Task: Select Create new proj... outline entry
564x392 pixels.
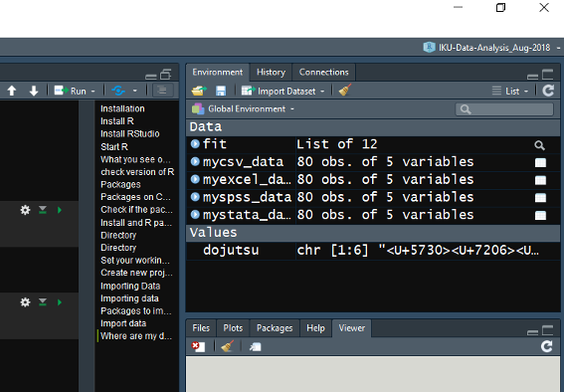Action: (x=136, y=273)
